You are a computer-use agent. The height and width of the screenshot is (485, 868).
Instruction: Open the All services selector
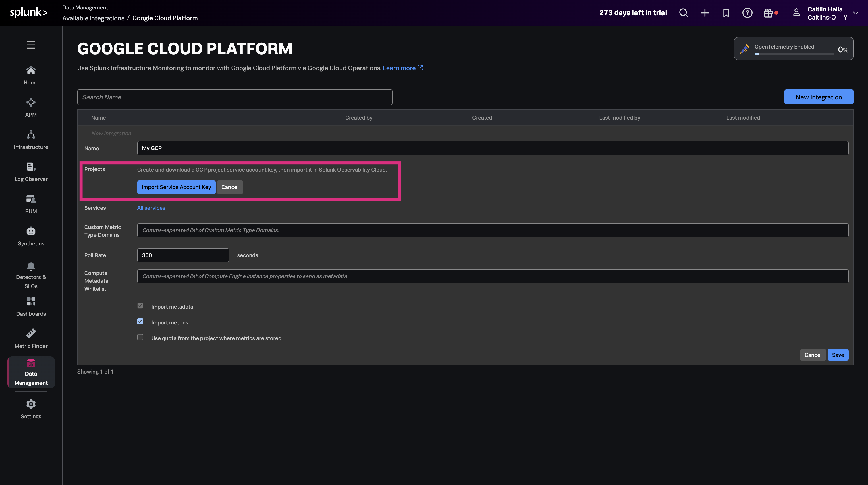click(x=151, y=208)
